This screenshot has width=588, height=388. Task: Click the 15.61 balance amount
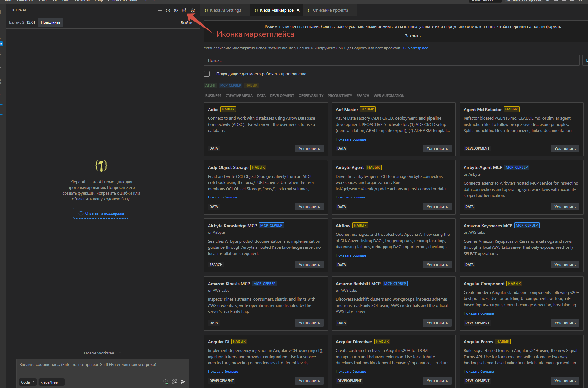tap(31, 22)
